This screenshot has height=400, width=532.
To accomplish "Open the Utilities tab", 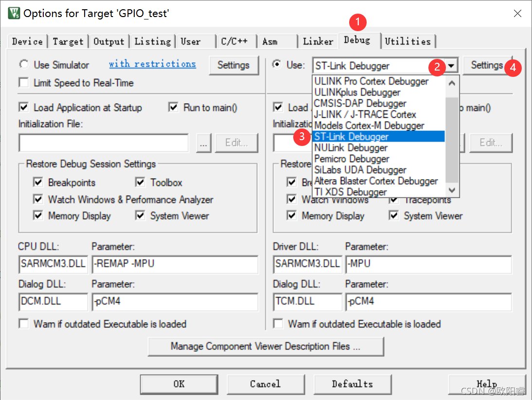I will click(x=408, y=41).
